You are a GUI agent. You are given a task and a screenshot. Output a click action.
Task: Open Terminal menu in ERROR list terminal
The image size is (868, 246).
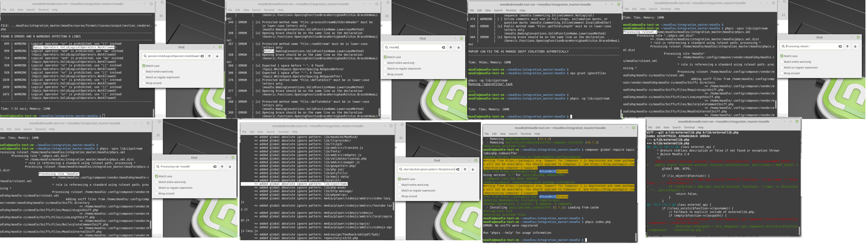tap(269, 10)
